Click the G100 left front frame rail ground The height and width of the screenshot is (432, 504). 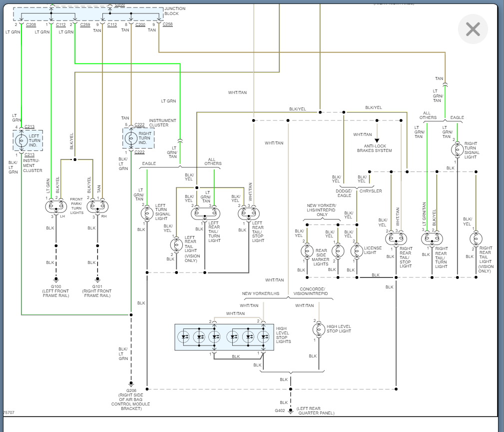tap(56, 280)
